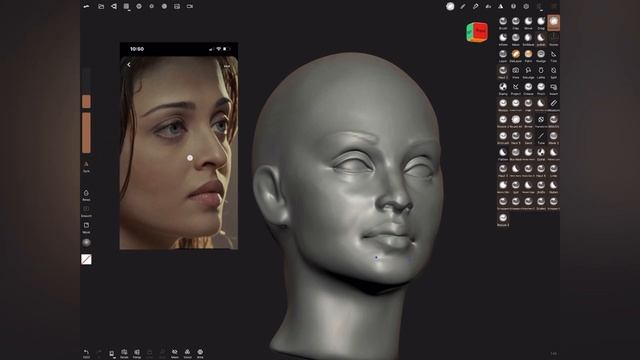Adjust the tall orange intensity slider

86,133
